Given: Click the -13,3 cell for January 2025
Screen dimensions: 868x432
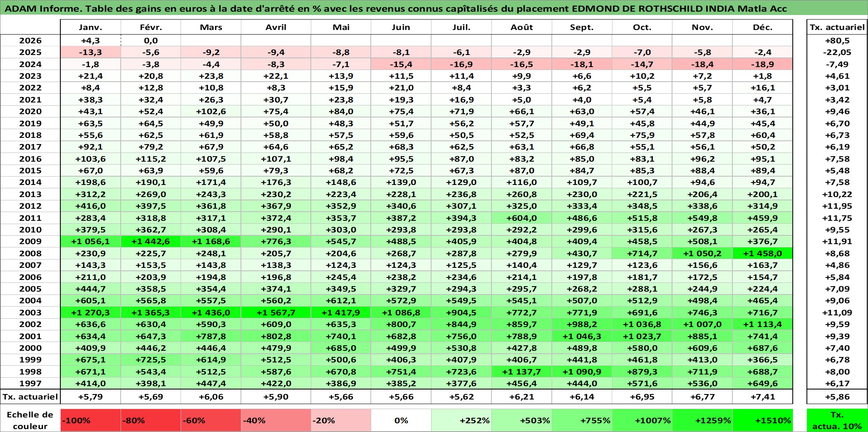Looking at the screenshot, I should pos(90,52).
